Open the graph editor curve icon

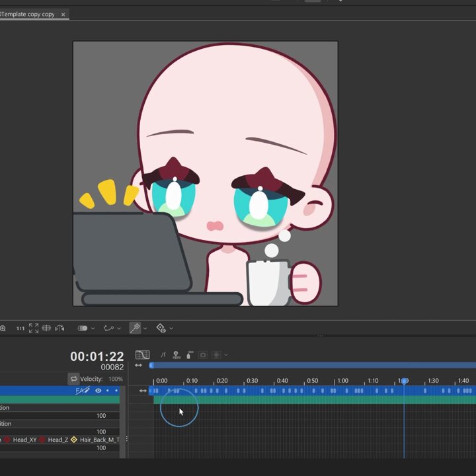point(142,354)
